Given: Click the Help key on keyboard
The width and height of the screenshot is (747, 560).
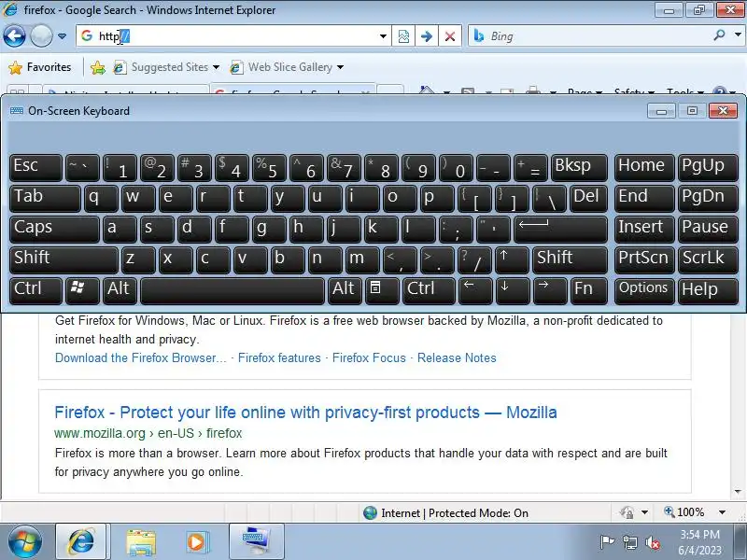Looking at the screenshot, I should point(708,290).
